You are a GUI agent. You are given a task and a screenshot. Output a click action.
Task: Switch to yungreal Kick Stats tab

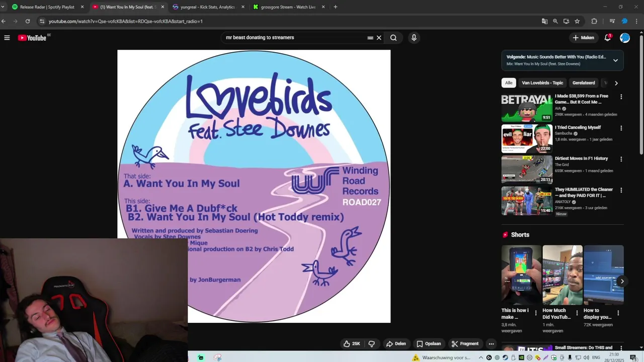(207, 7)
